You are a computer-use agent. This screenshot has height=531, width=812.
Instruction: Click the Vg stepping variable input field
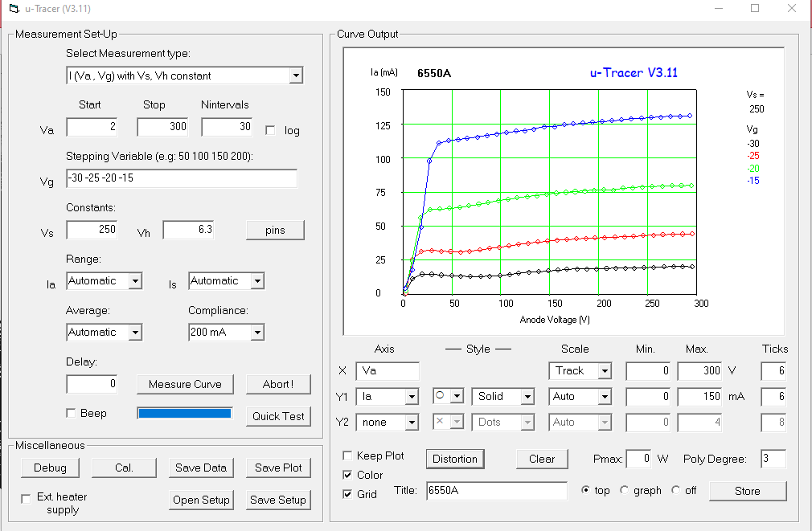182,178
